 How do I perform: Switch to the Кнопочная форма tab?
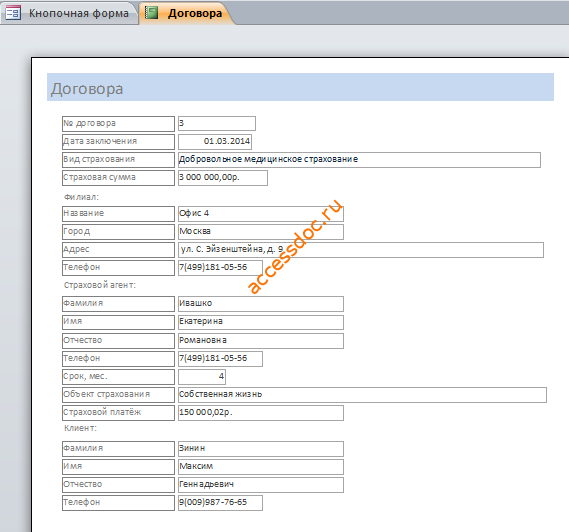pyautogui.click(x=69, y=13)
